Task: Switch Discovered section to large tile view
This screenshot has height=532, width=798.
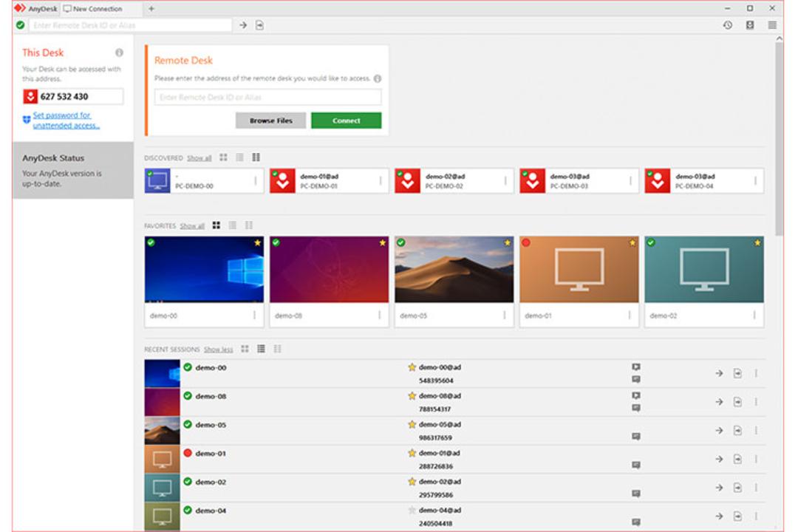Action: (223, 157)
